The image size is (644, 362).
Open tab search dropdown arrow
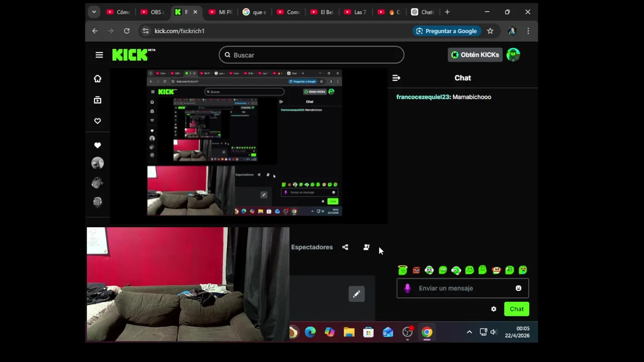coord(94,12)
